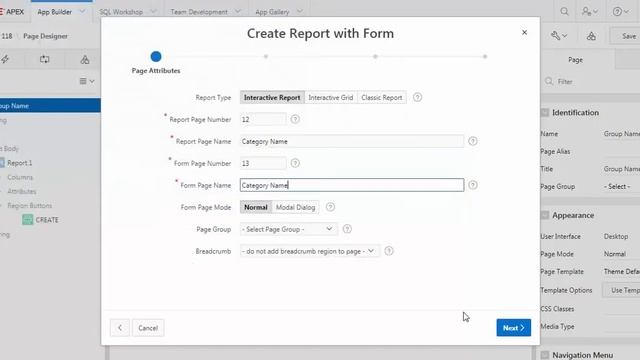Screen dimensions: 640x360
Task: Collapse the Appearance section
Action: pos(545,215)
